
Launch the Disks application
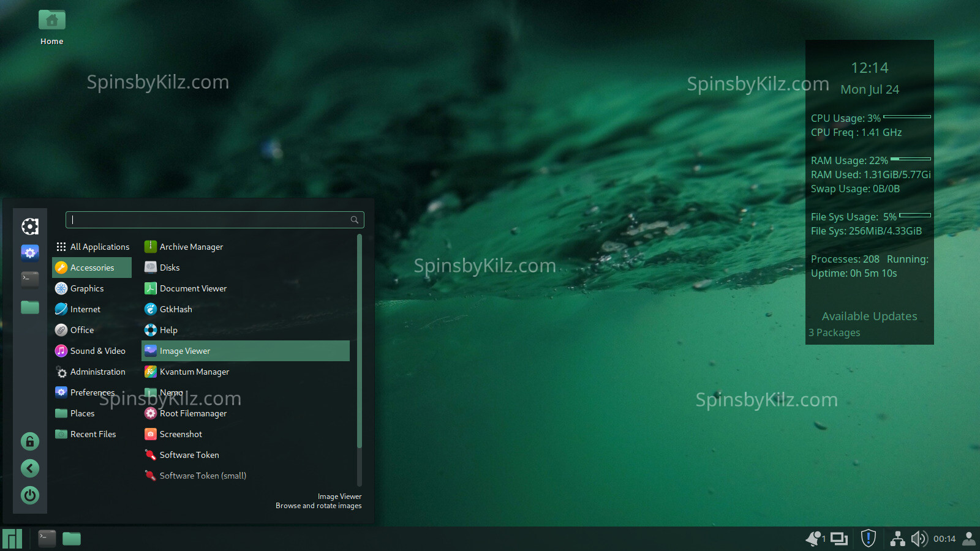[x=246, y=268]
